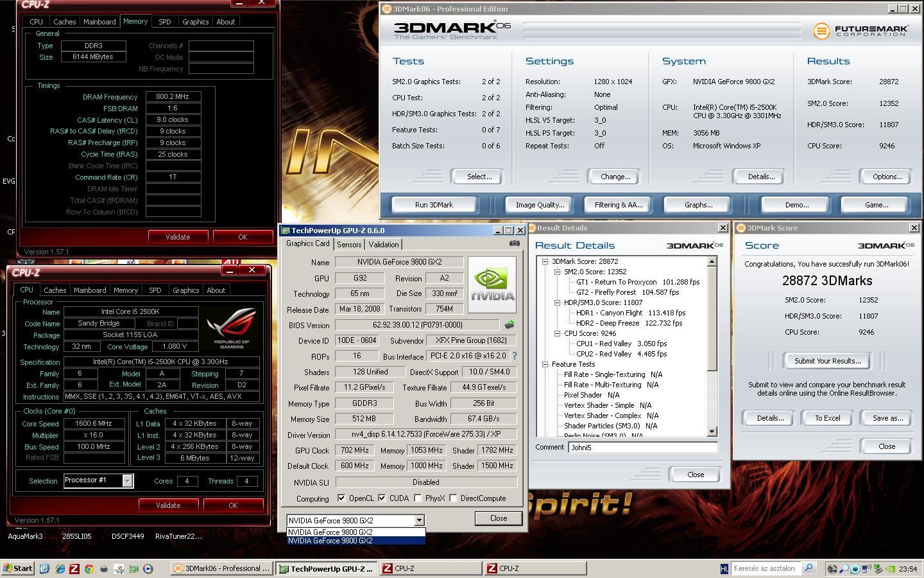The width and height of the screenshot is (924, 578).
Task: Open the Processor #1 selection dropdown
Action: pos(127,480)
